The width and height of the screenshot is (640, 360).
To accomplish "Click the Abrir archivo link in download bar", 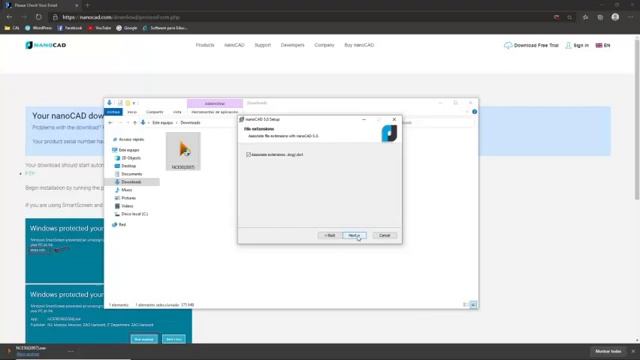I will pos(28,354).
